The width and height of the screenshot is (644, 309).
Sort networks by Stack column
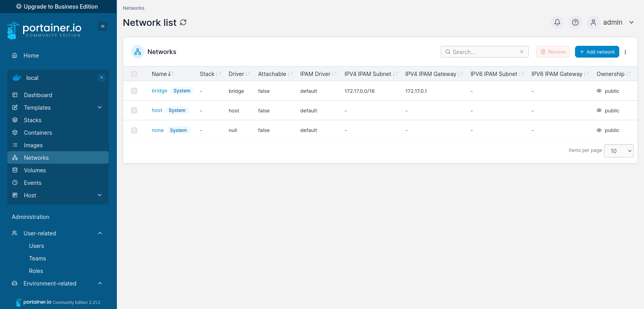pos(211,74)
